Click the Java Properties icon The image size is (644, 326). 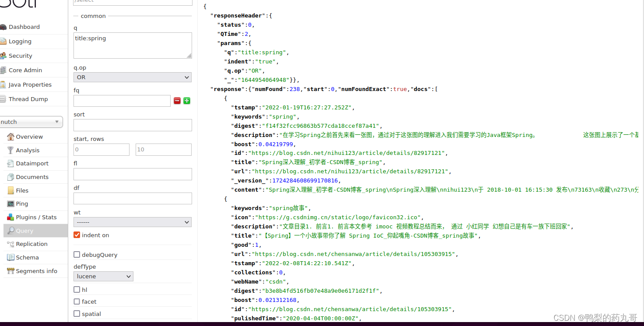3,84
